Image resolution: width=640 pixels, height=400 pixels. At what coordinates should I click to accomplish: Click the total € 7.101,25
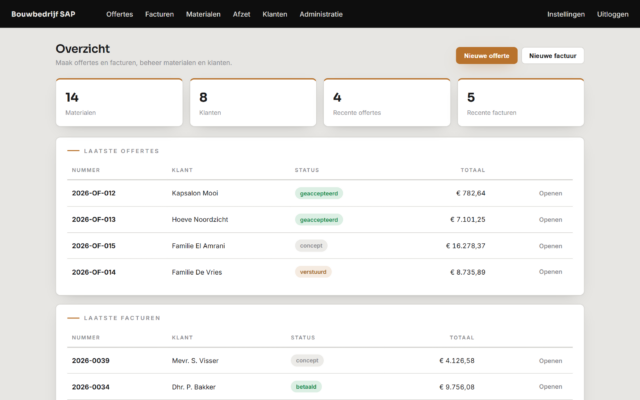[x=468, y=219]
